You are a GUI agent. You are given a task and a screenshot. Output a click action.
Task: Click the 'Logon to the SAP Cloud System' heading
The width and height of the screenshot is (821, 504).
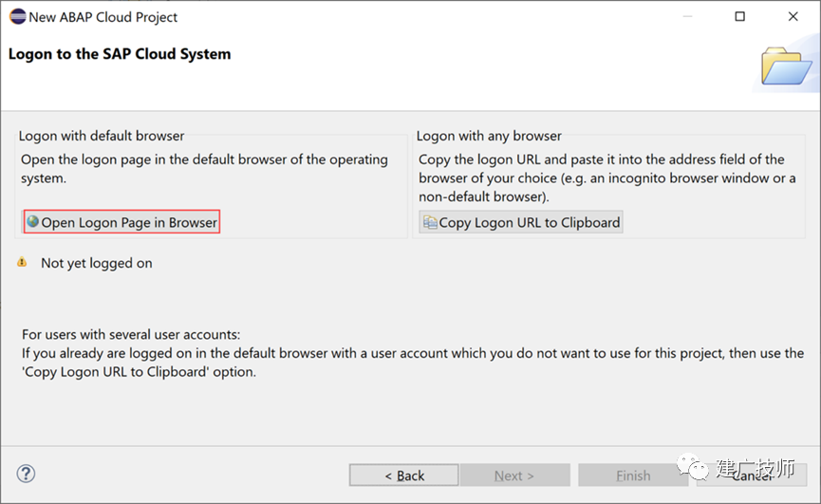[x=120, y=54]
